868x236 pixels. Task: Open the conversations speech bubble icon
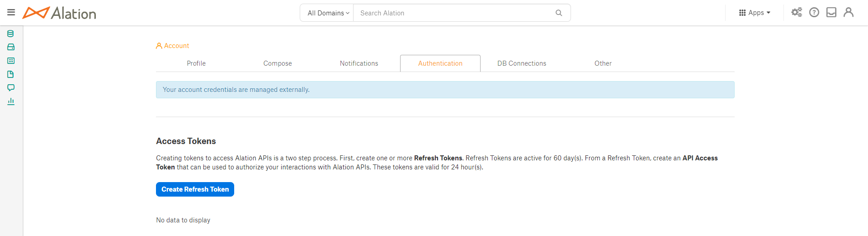(x=11, y=88)
